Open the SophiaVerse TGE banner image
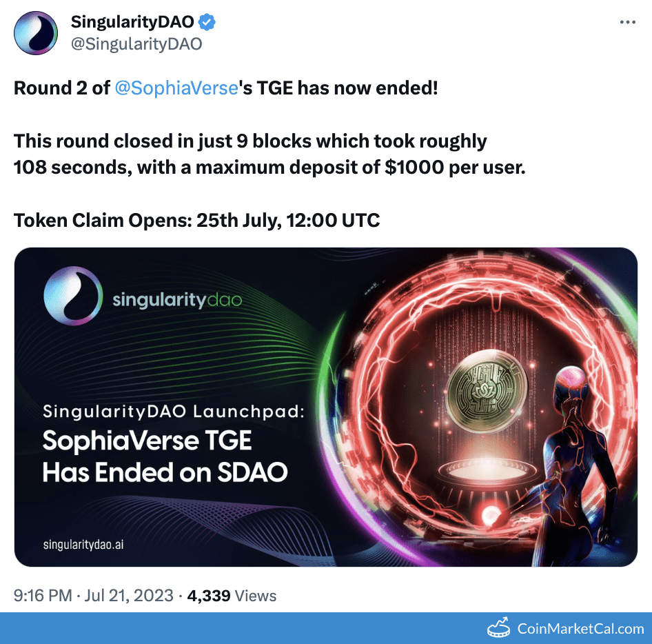Image resolution: width=652 pixels, height=644 pixels. [x=325, y=407]
